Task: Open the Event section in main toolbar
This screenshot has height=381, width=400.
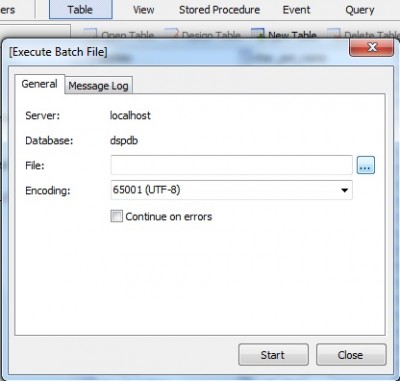Action: pos(296,10)
